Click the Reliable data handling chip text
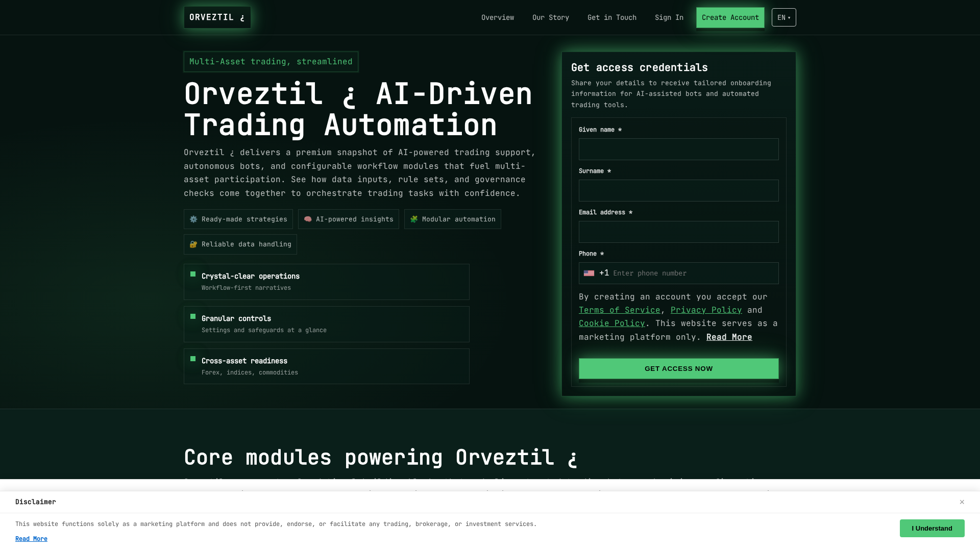 pyautogui.click(x=247, y=244)
